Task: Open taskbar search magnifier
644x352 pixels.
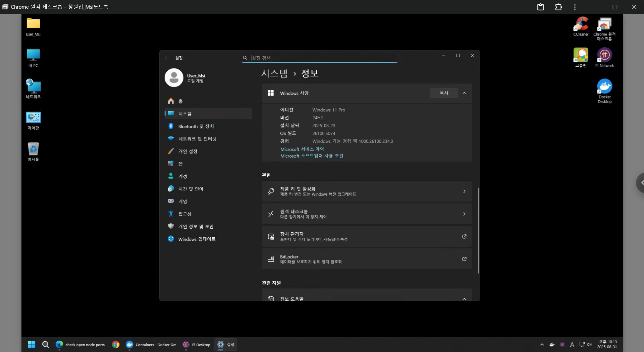Action: [x=45, y=345]
